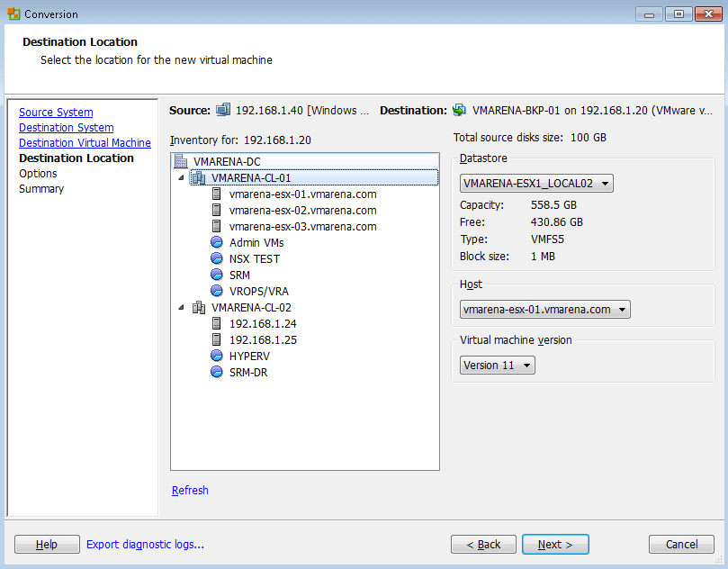This screenshot has height=569, width=728.
Task: Click the NSX TEST resource pool icon
Action: [216, 258]
